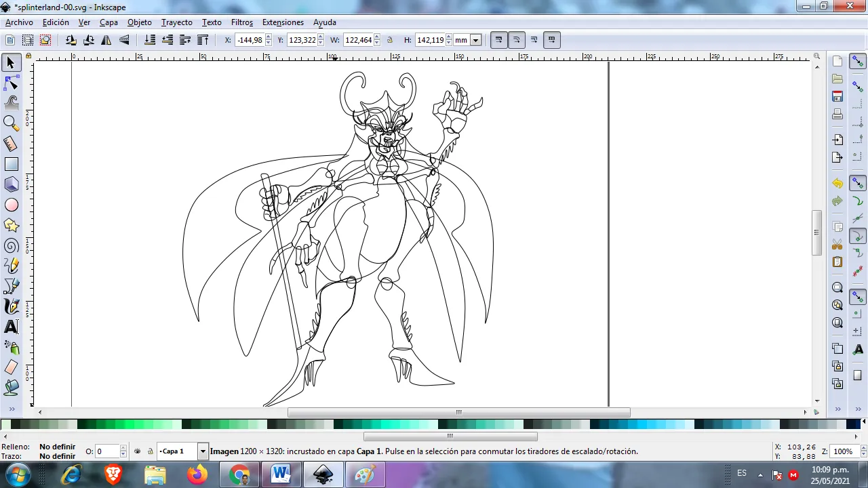Screen dimensions: 868x488
Task: Decrease the Y position stepper
Action: tap(320, 43)
